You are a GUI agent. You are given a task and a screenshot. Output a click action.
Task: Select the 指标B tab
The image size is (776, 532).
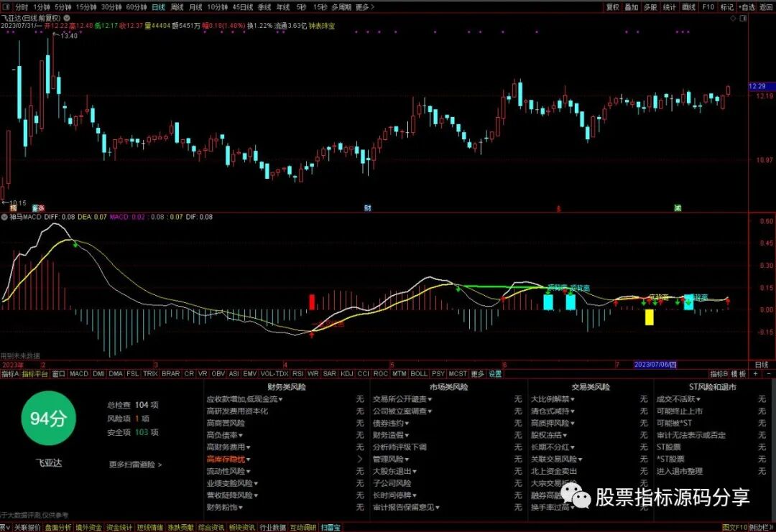(719, 374)
